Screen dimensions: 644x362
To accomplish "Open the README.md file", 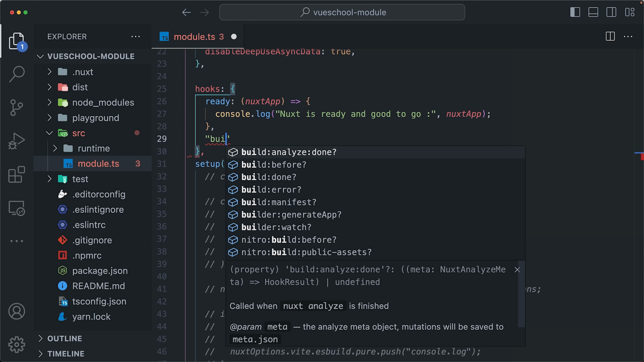I will pyautogui.click(x=93, y=286).
